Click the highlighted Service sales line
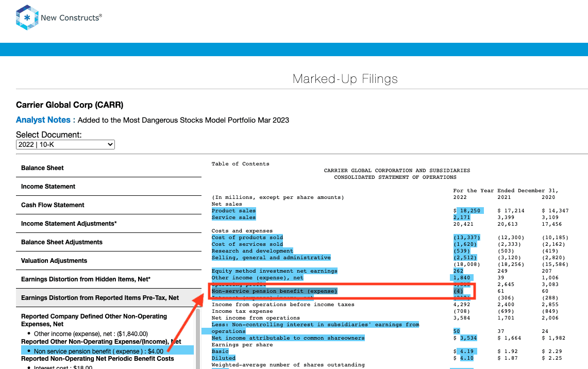The height and width of the screenshot is (369, 588). 233,217
